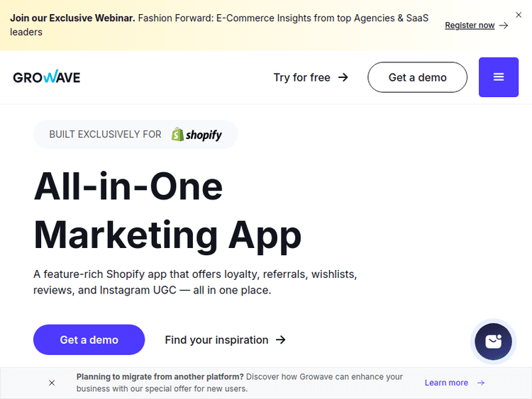The width and height of the screenshot is (532, 399).
Task: Follow the Find your inspiration link
Action: pyautogui.click(x=216, y=340)
